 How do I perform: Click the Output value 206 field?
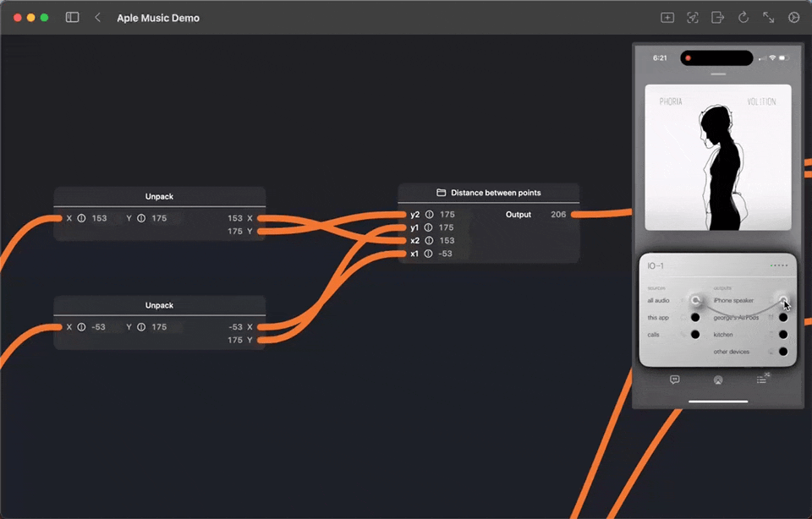558,215
